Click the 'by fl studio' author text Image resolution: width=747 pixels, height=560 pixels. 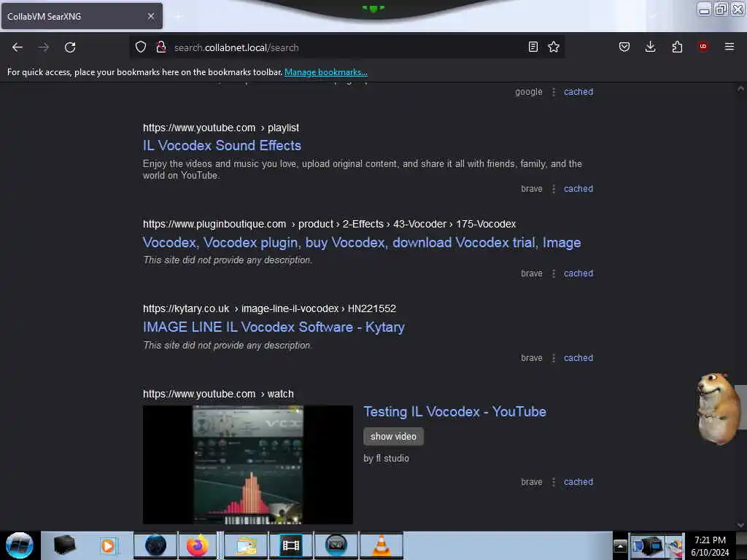click(x=387, y=458)
